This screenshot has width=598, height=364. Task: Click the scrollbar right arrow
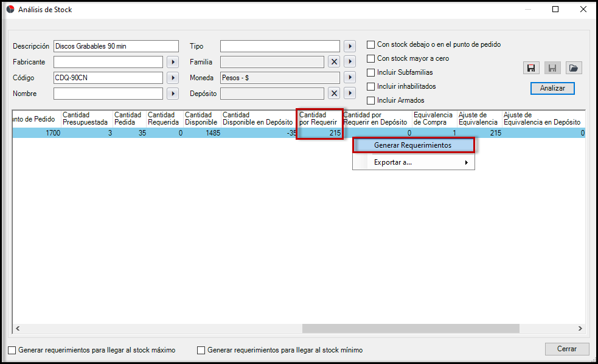coord(580,328)
